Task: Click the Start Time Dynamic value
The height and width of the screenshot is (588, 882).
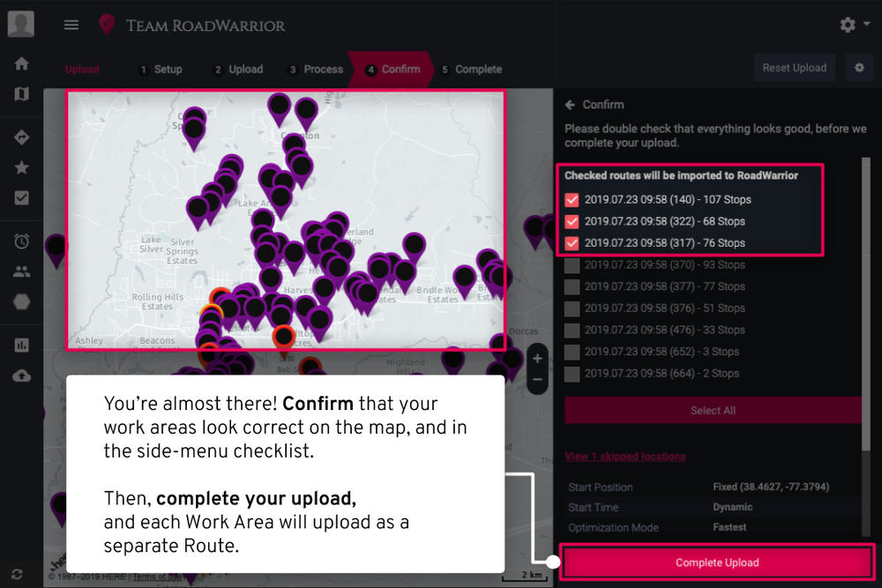Action: click(x=732, y=507)
